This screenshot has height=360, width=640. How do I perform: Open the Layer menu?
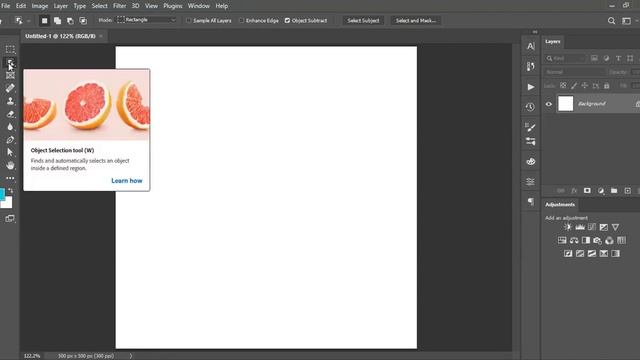coord(61,6)
